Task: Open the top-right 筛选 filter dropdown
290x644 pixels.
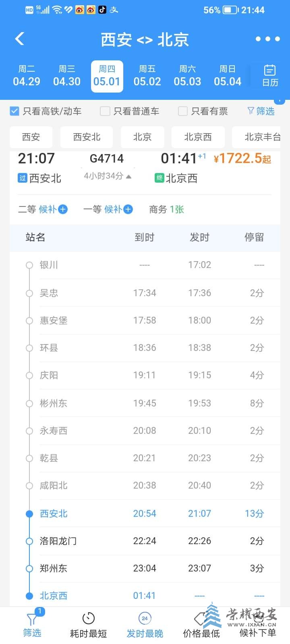Action: [261, 111]
